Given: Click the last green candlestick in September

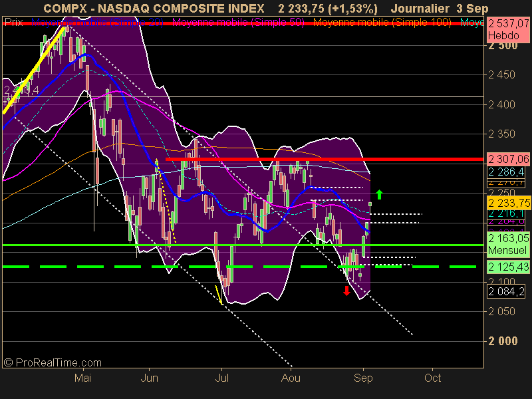Looking at the screenshot, I should tap(370, 204).
